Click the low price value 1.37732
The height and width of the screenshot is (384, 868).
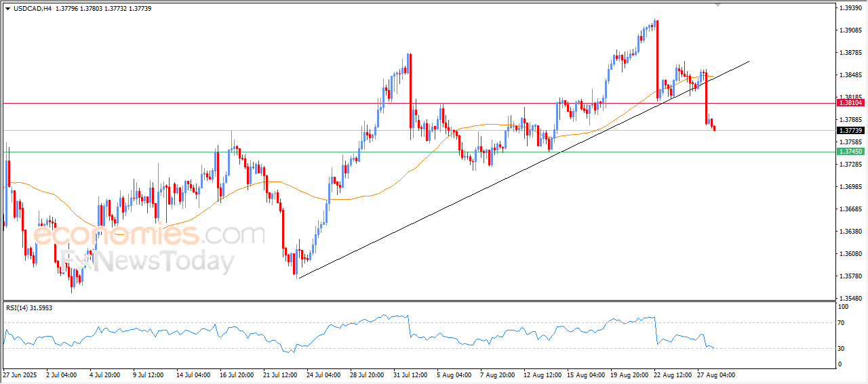pos(116,8)
